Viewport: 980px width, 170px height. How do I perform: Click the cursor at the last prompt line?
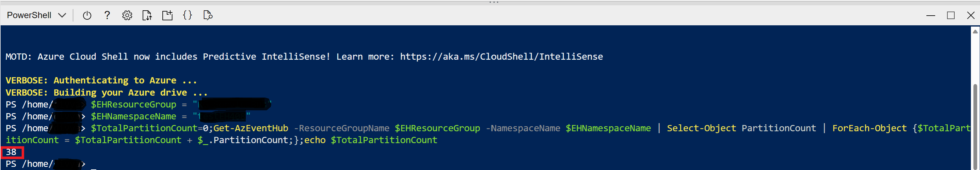94,165
